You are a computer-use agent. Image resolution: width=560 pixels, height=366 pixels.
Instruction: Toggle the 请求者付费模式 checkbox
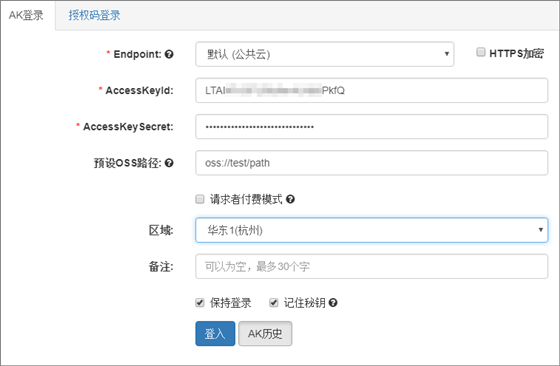point(200,199)
